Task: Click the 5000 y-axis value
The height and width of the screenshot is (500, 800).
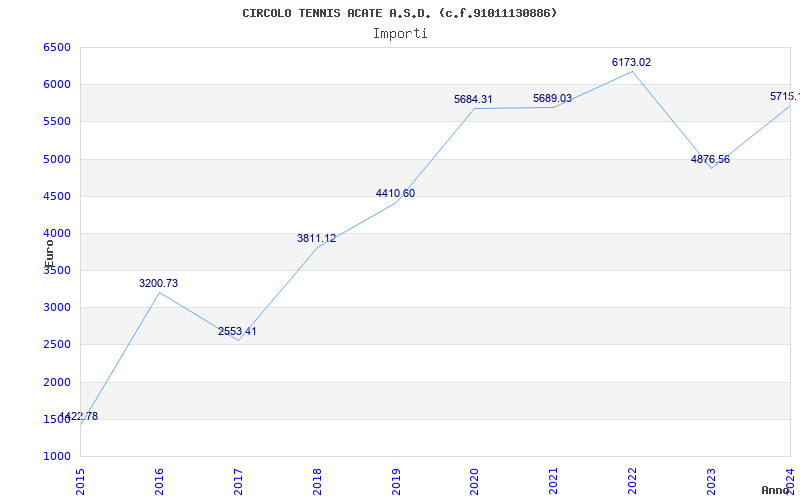Action: 57,159
